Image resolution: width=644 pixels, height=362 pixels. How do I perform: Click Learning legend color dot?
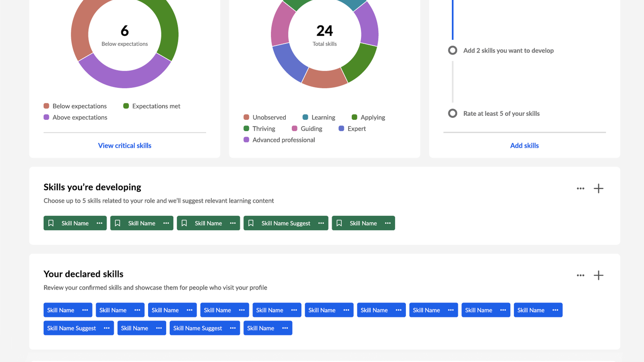(x=305, y=117)
